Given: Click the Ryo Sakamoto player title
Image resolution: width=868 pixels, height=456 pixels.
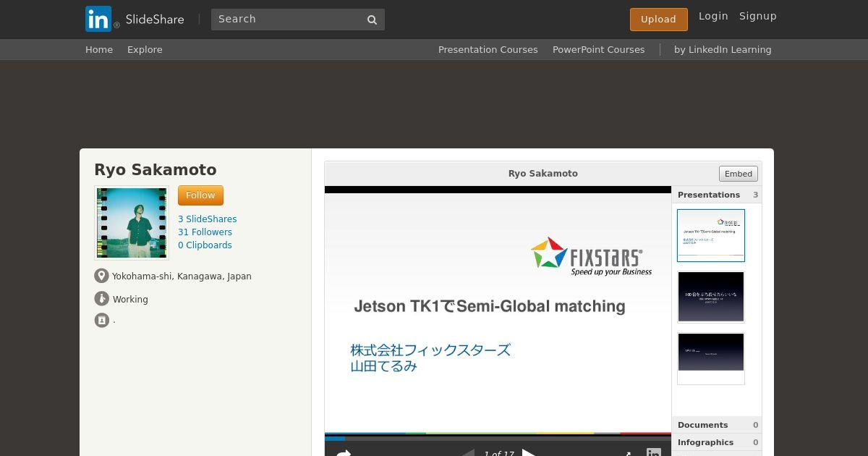Looking at the screenshot, I should [x=543, y=174].
